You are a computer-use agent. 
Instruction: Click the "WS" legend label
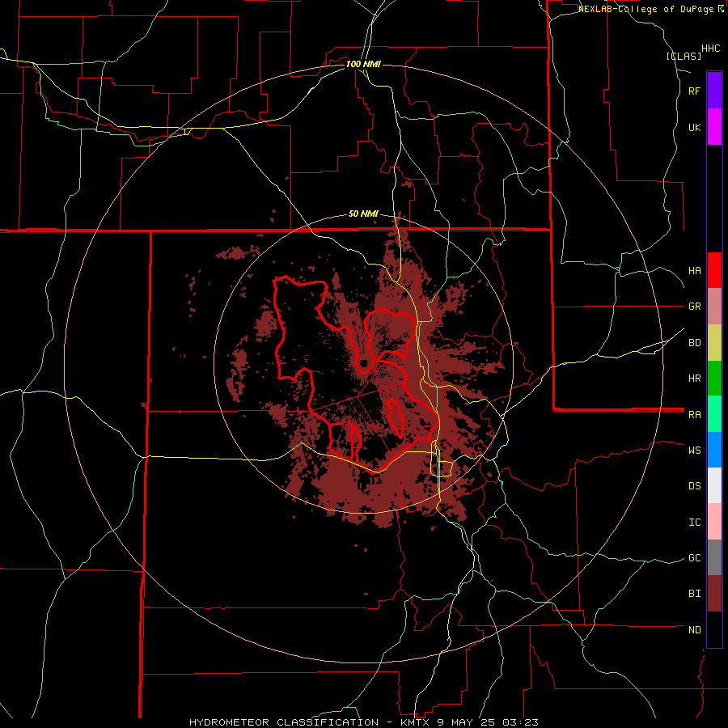click(x=694, y=451)
